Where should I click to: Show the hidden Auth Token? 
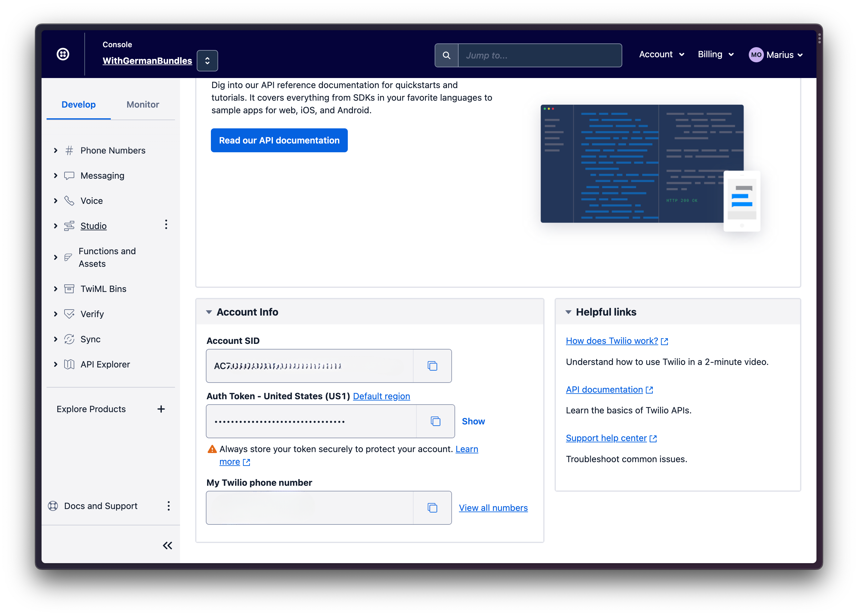[x=473, y=421]
